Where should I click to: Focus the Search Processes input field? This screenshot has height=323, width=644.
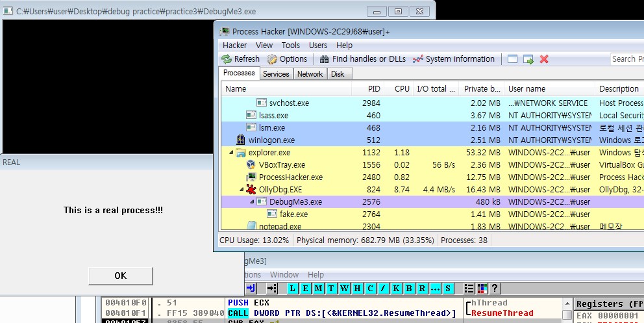click(627, 58)
